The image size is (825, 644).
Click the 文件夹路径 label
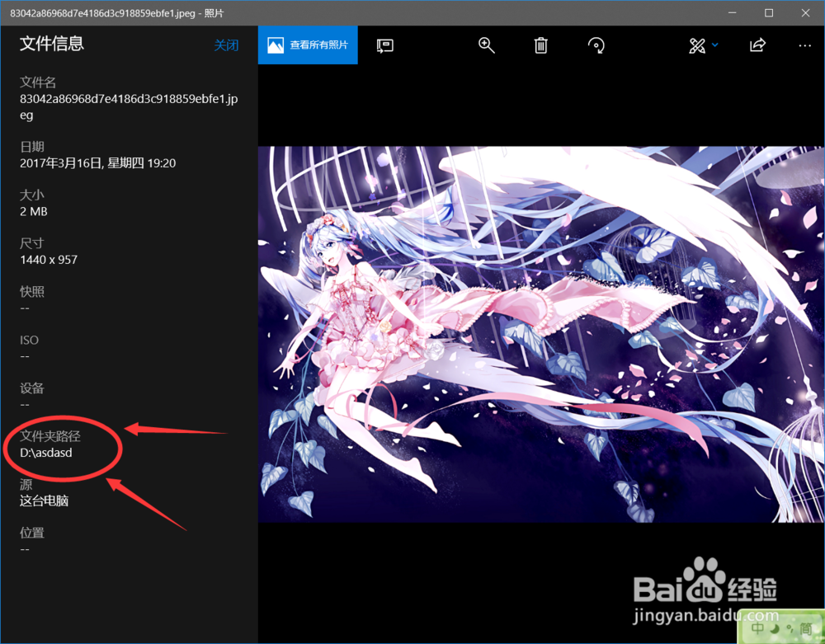tap(50, 436)
